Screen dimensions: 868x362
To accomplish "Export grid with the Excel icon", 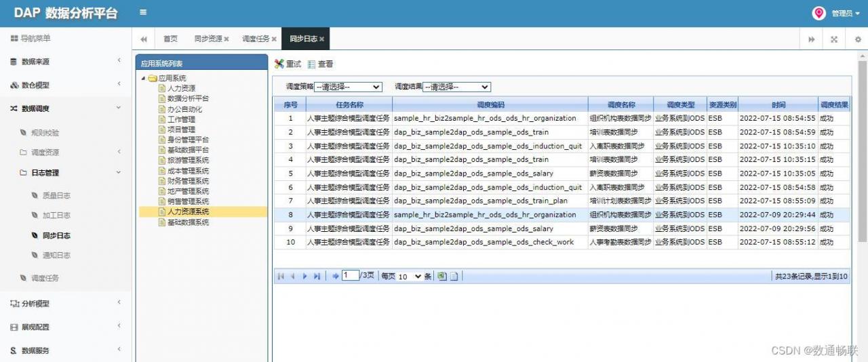I will tap(442, 277).
